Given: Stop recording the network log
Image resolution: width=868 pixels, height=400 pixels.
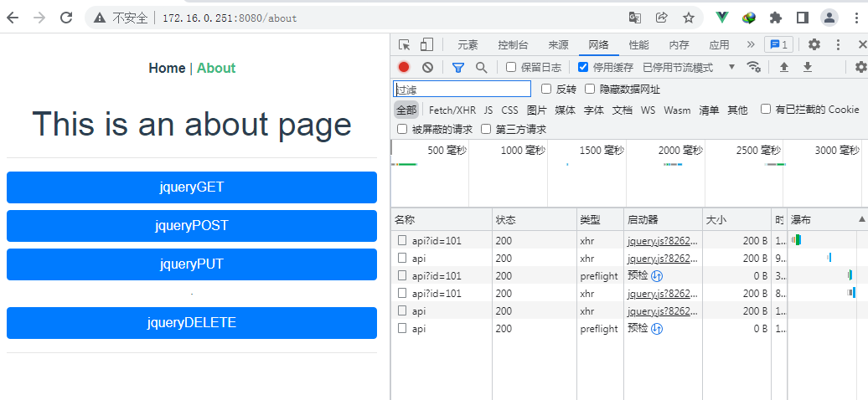Looking at the screenshot, I should pos(404,68).
